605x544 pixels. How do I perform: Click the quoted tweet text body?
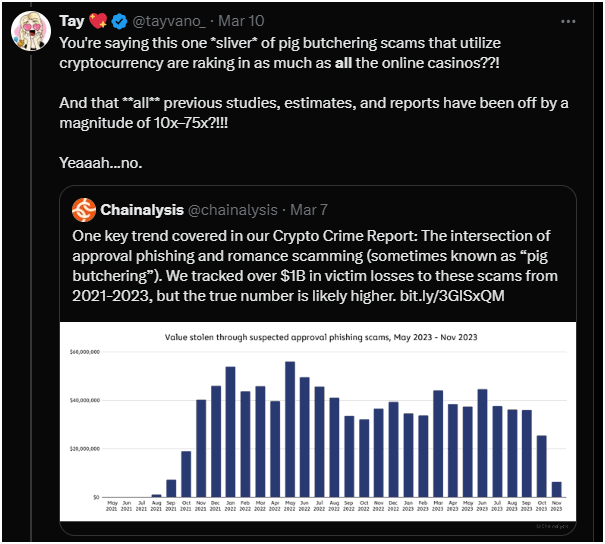(x=315, y=266)
